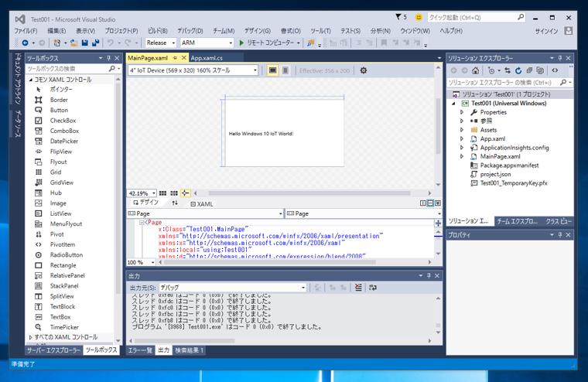This screenshot has height=382, width=588.
Task: Click the Navigate Backward arrow icon
Action: point(25,43)
